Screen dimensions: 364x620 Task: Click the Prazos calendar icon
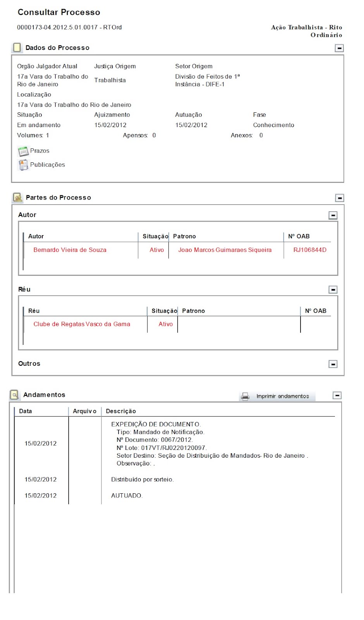coord(23,151)
